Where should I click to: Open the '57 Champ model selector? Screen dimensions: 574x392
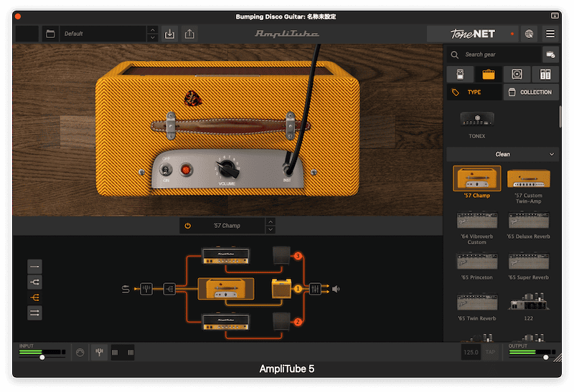click(227, 226)
